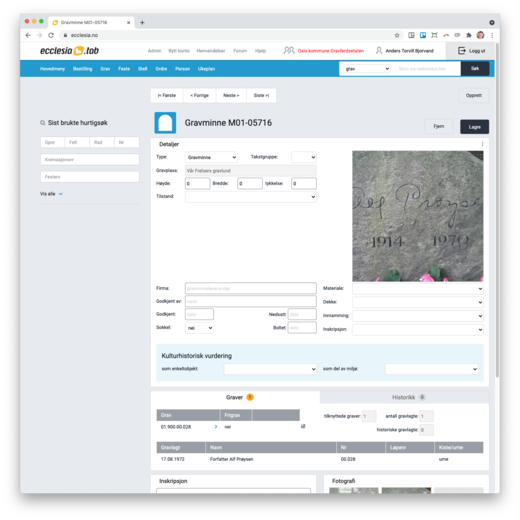Click the blue Gravminne headstone icon
This screenshot has width=520, height=520.
click(165, 123)
